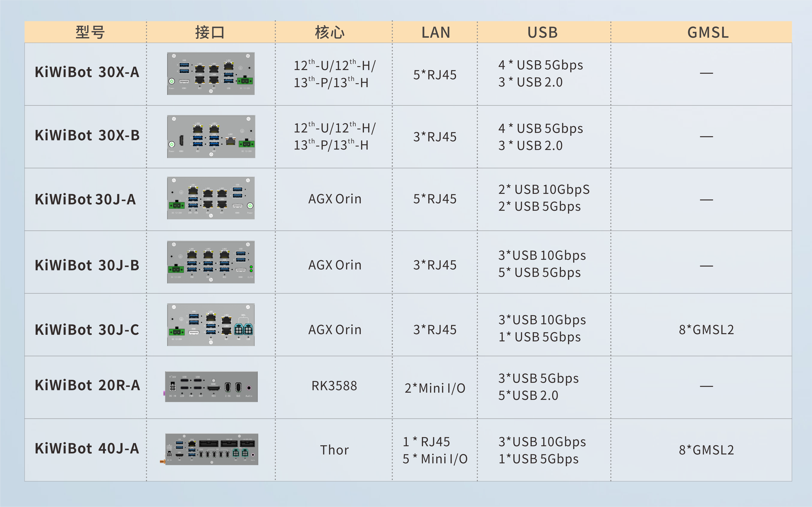Click the KiWiBot 30X-B interface panel image
This screenshot has width=812, height=507.
click(x=211, y=136)
